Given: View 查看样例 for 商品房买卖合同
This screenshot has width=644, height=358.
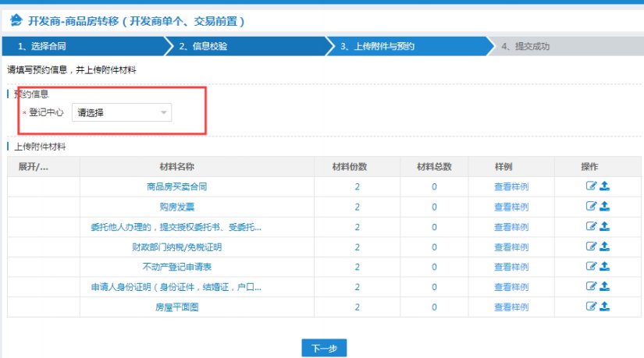Looking at the screenshot, I should coord(511,187).
